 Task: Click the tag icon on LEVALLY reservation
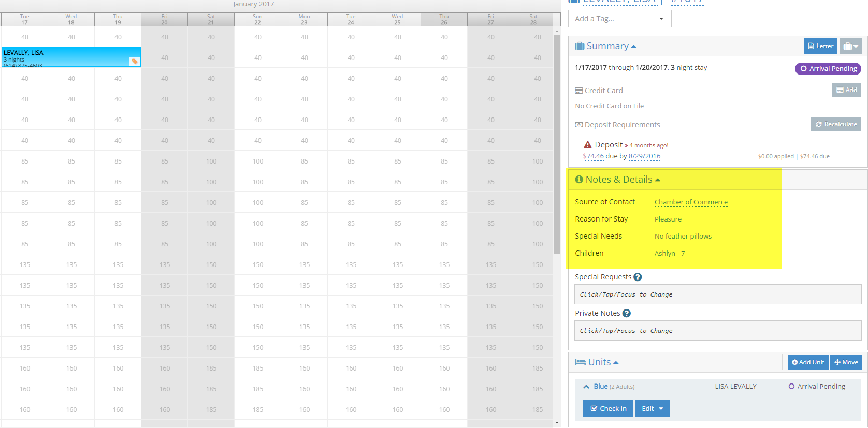pos(135,62)
